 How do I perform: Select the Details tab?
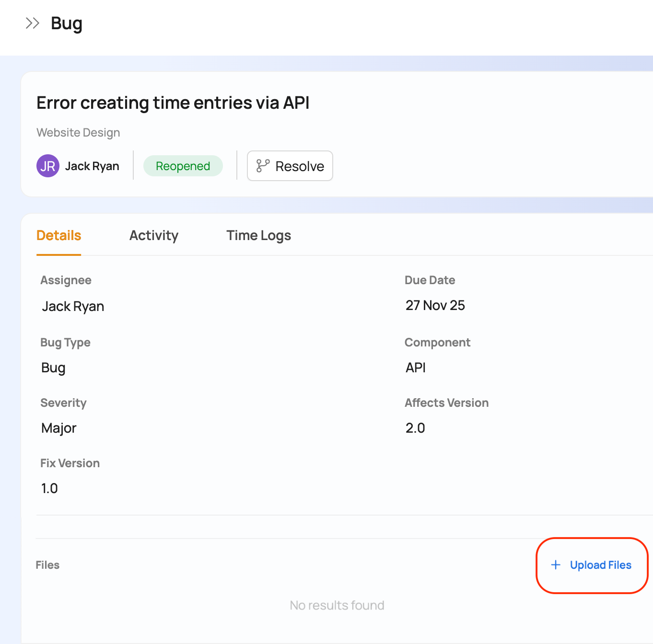point(59,235)
